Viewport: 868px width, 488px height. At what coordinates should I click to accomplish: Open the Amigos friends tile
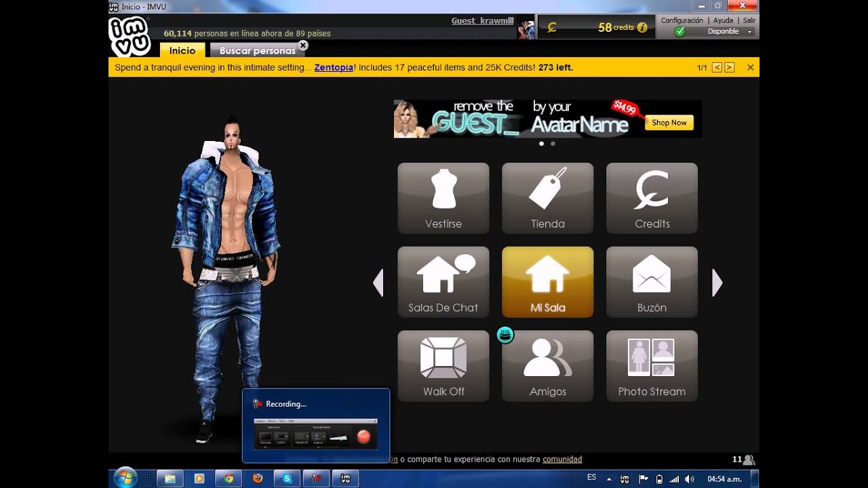[548, 366]
